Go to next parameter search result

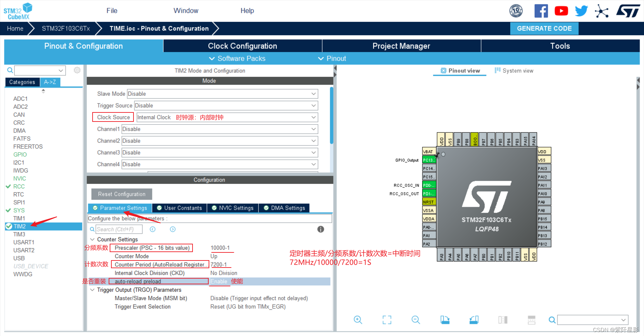coord(173,229)
